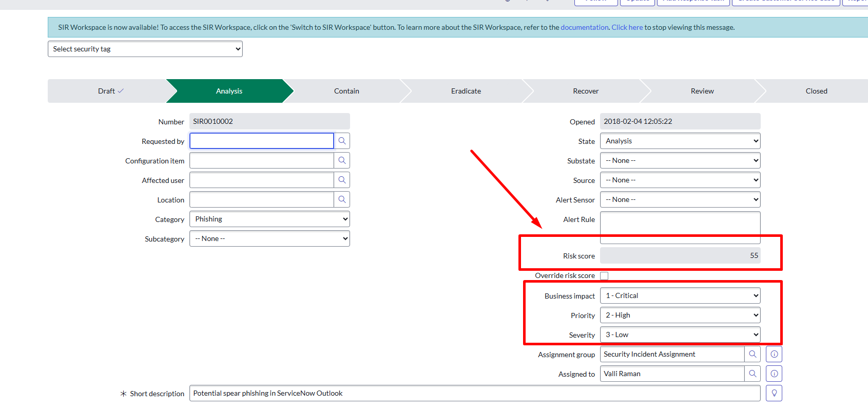Open the SIR Workspace documentation link

pos(584,27)
